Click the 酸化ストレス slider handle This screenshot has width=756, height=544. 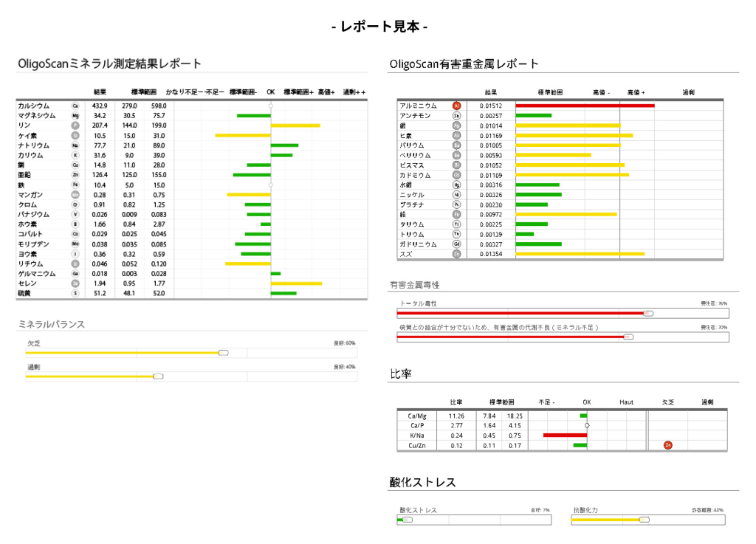pyautogui.click(x=408, y=520)
